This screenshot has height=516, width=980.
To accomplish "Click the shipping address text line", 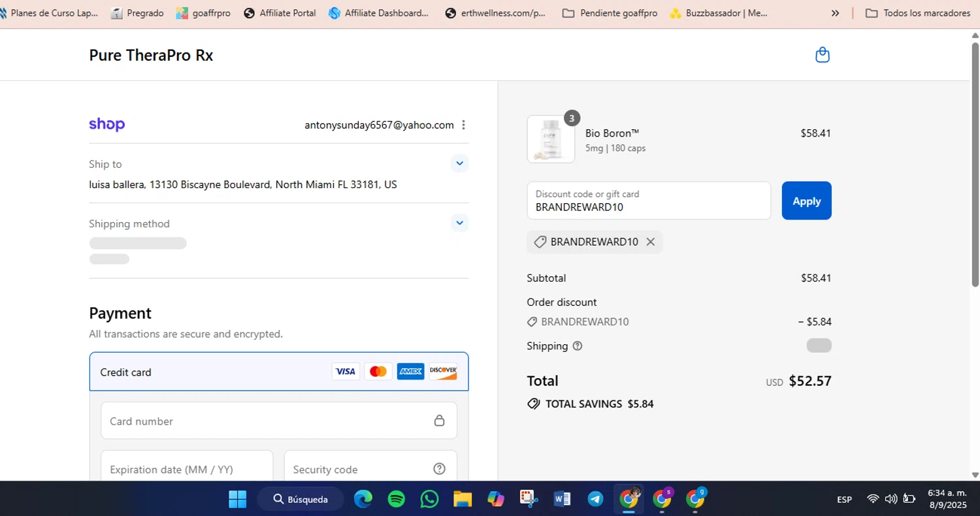I will click(243, 184).
